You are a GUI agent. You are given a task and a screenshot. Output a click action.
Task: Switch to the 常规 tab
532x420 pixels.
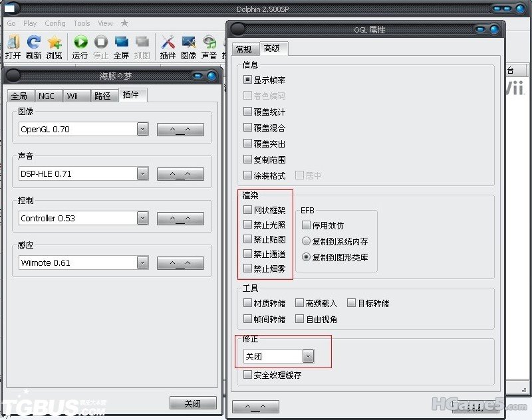coord(244,49)
